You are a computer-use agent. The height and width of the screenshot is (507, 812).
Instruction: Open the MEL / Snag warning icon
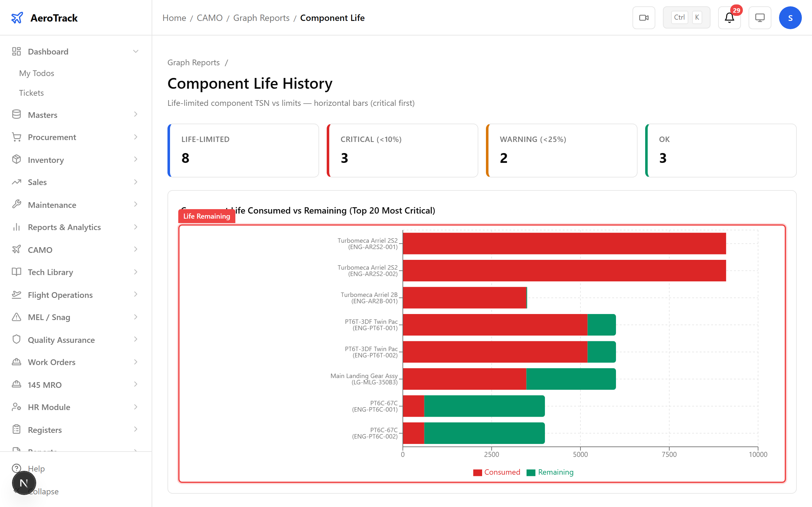point(17,317)
